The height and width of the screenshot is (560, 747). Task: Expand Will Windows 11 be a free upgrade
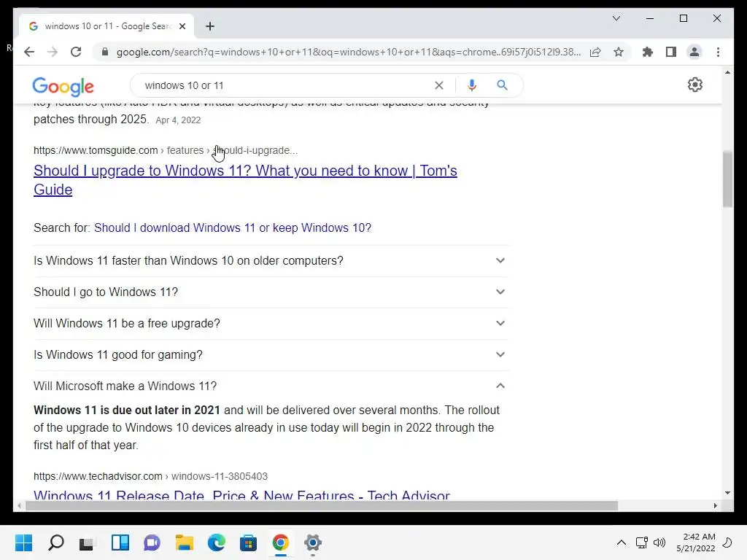270,323
